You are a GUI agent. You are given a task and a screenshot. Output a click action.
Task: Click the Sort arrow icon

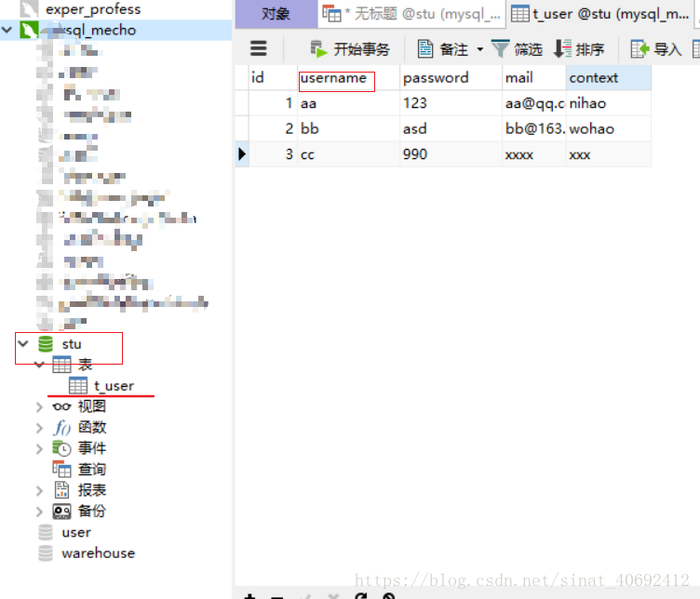[x=562, y=48]
